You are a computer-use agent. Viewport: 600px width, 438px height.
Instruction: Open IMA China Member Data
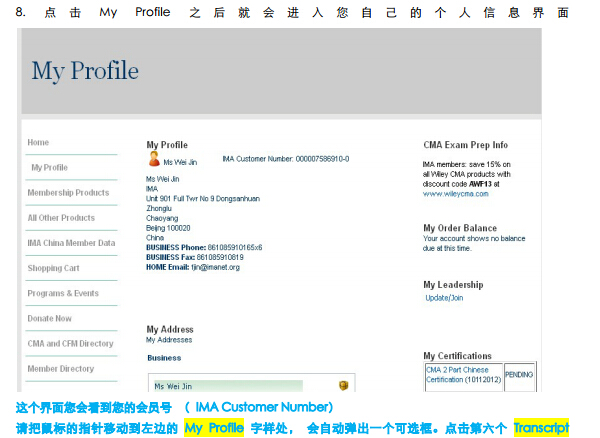(x=71, y=243)
